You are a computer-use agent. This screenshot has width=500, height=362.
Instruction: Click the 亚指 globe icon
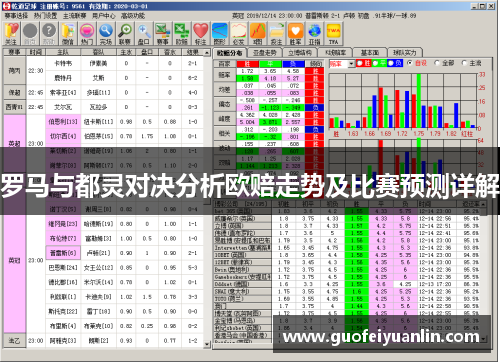tap(315, 33)
